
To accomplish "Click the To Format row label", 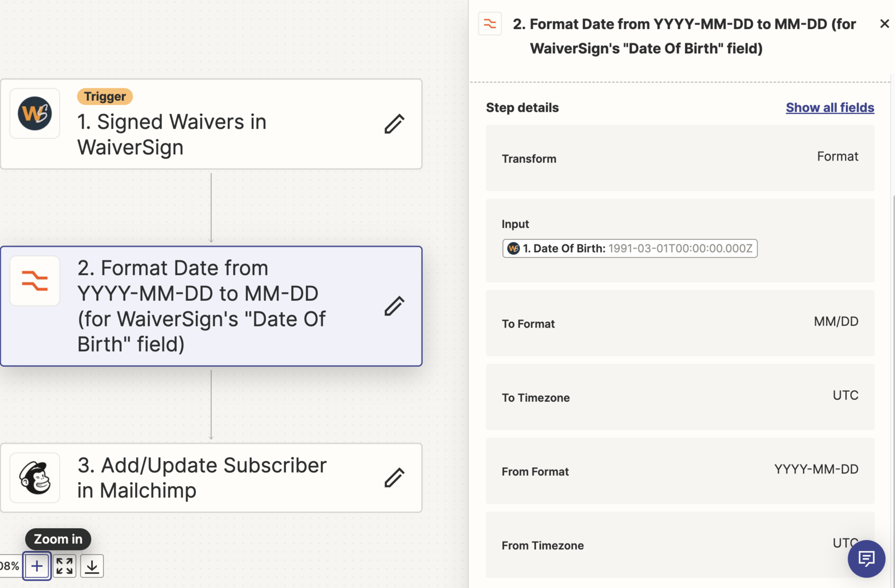I will point(528,324).
